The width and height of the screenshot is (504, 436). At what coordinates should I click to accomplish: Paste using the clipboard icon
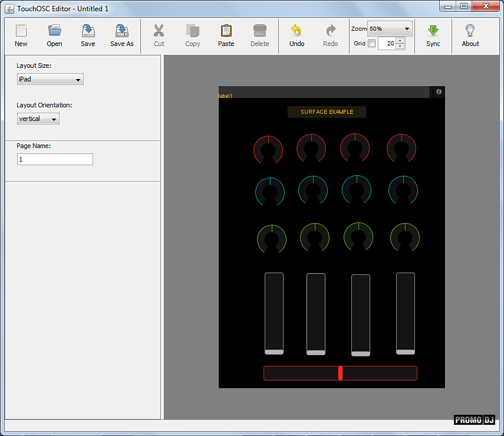click(x=226, y=31)
